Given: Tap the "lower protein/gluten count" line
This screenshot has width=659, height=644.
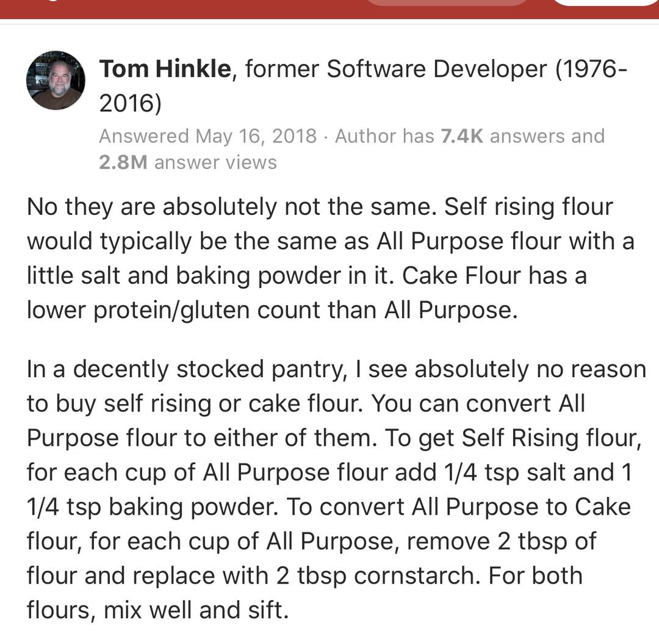Looking at the screenshot, I should tap(272, 310).
